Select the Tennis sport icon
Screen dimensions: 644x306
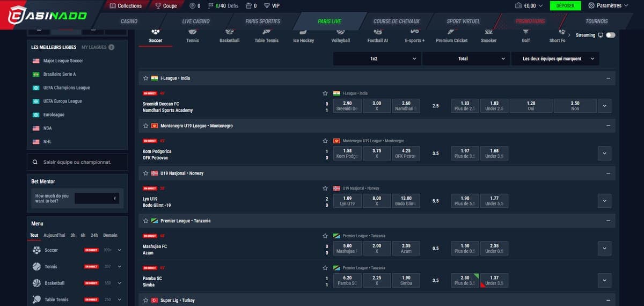point(192,33)
